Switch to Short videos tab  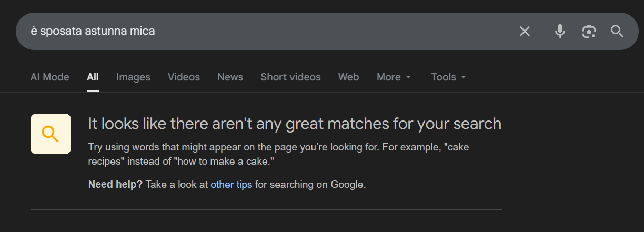click(290, 77)
